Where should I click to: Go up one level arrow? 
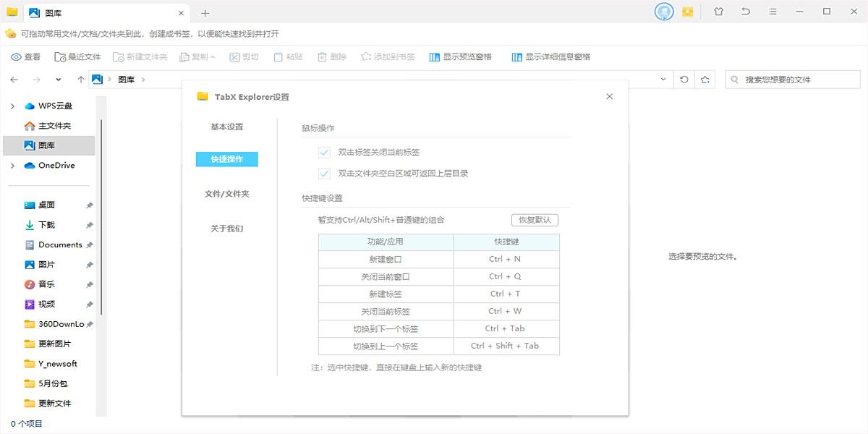click(x=80, y=80)
